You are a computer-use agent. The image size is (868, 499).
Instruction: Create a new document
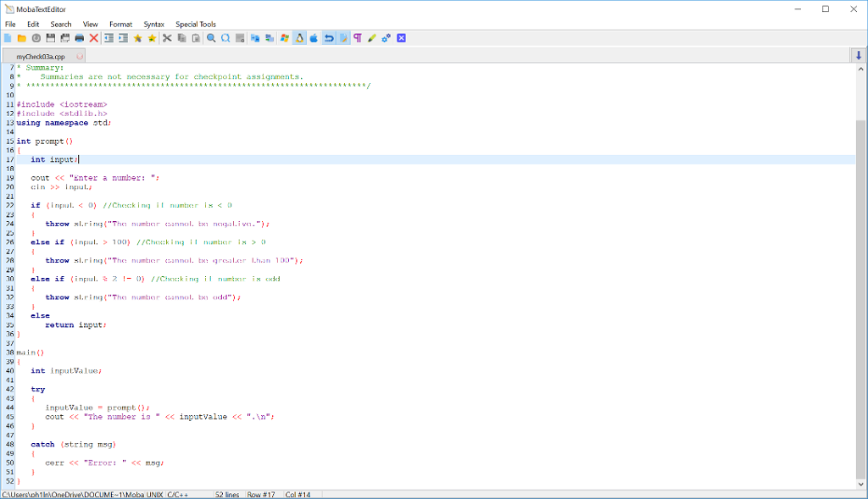(8, 37)
